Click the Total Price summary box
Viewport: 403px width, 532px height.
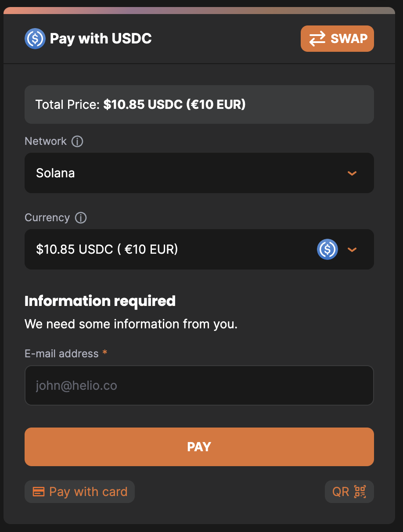click(199, 104)
